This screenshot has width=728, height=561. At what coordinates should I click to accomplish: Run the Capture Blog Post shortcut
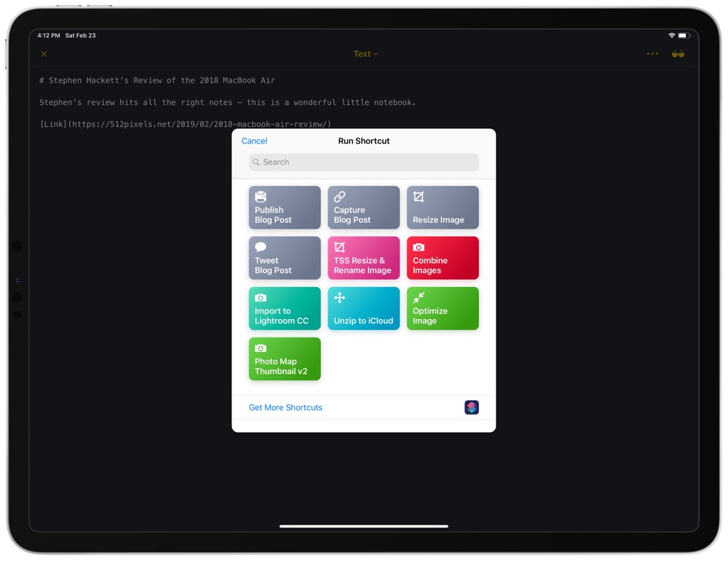[x=363, y=208]
